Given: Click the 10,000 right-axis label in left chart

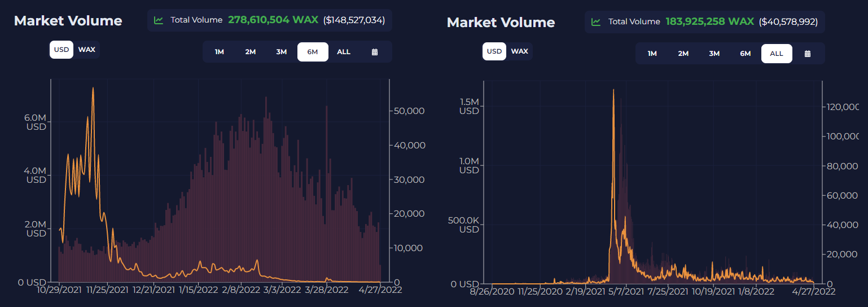Looking at the screenshot, I should pyautogui.click(x=409, y=248).
